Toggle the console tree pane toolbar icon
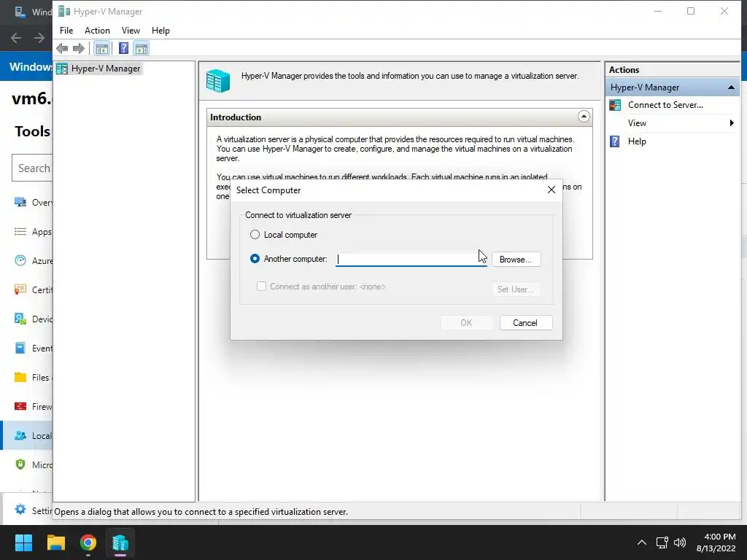The image size is (747, 560). tap(101, 48)
